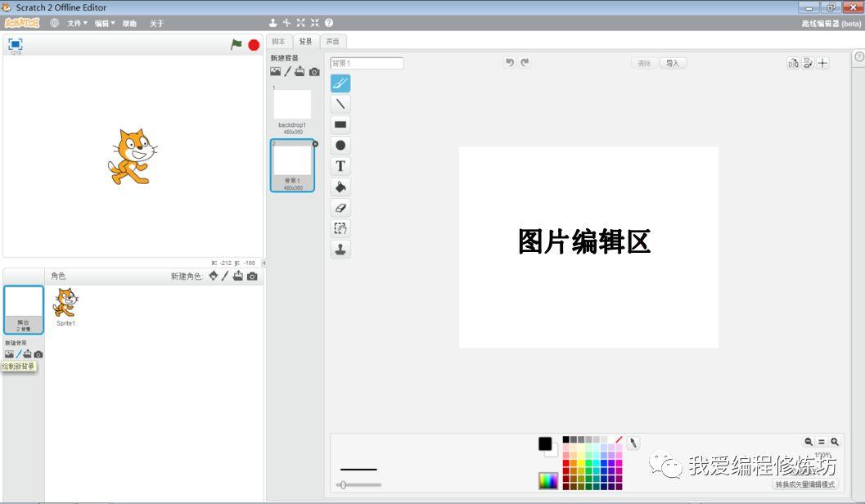Image resolution: width=865 pixels, height=504 pixels.
Task: Select the 背景1 backdrop thumbnail
Action: tap(292, 165)
